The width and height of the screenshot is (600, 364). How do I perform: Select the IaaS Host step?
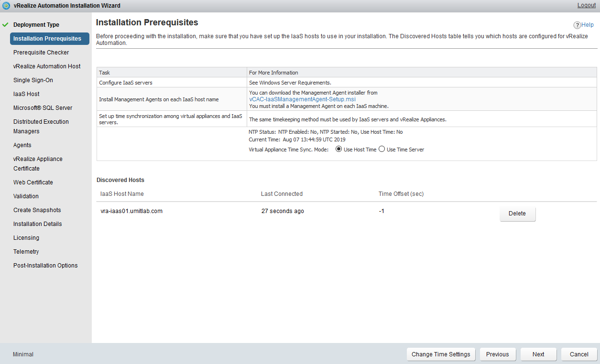click(x=26, y=94)
